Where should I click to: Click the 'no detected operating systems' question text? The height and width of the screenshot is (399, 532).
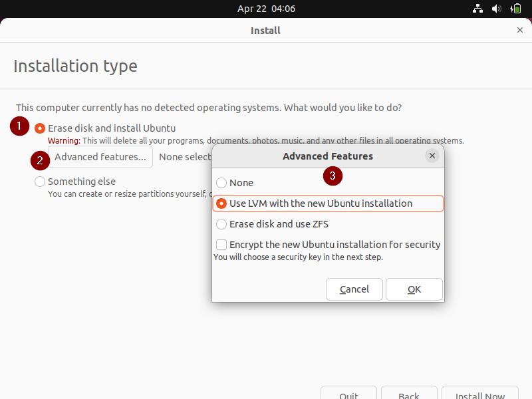click(209, 108)
